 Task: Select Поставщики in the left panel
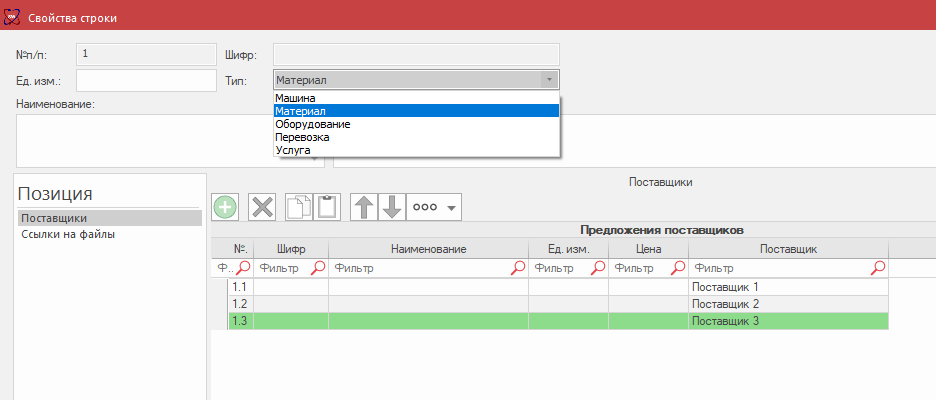tap(54, 218)
